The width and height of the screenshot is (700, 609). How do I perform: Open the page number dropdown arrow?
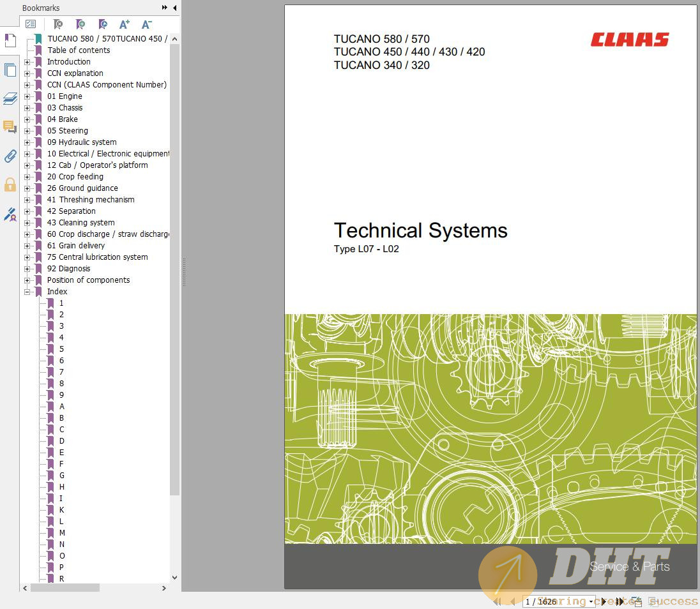pos(591,601)
